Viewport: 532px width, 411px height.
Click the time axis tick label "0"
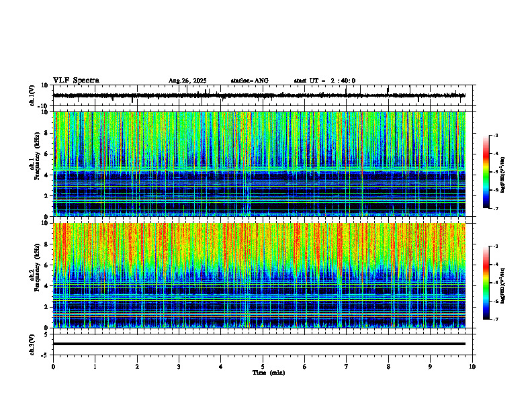pyautogui.click(x=53, y=367)
